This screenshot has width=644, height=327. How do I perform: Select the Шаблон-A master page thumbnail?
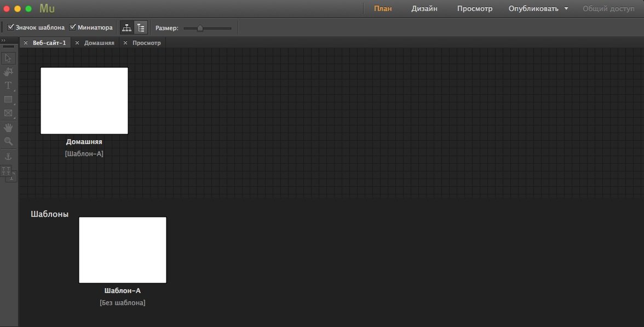pos(123,250)
